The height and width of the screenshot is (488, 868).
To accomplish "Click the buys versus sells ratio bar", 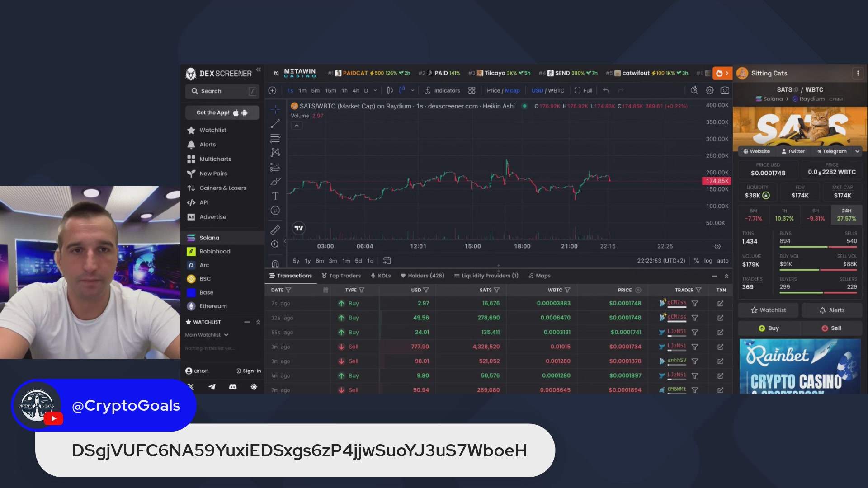I will 818,247.
